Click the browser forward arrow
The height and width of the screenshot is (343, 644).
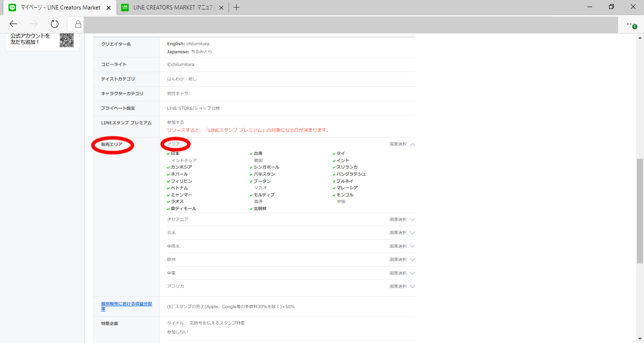point(34,24)
